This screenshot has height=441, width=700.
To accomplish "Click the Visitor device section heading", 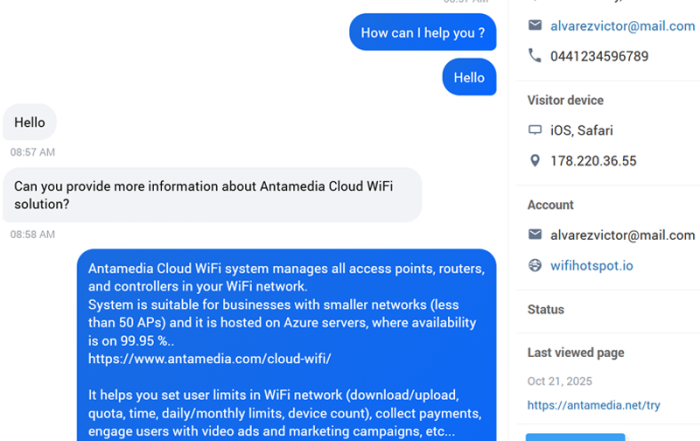I will pyautogui.click(x=565, y=100).
